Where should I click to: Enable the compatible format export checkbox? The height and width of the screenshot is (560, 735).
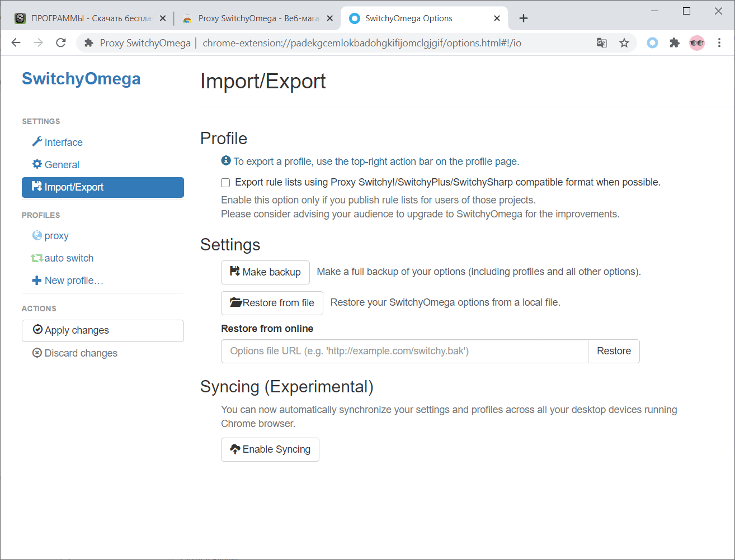[x=225, y=183]
